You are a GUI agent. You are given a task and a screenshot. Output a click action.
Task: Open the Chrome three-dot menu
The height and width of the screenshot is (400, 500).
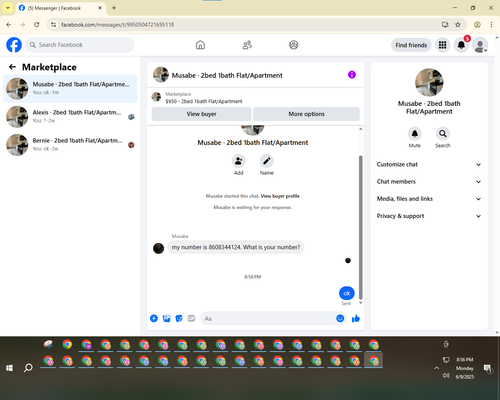pos(491,25)
